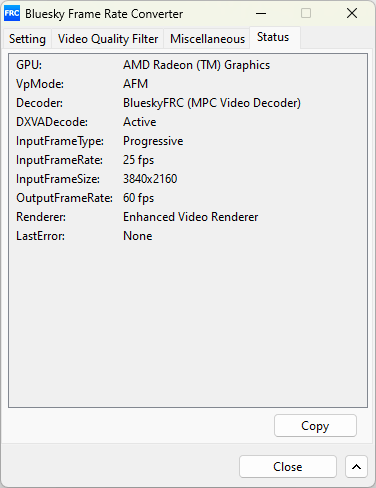This screenshot has height=488, width=376.
Task: Copy the status information with Copy button
Action: click(315, 426)
